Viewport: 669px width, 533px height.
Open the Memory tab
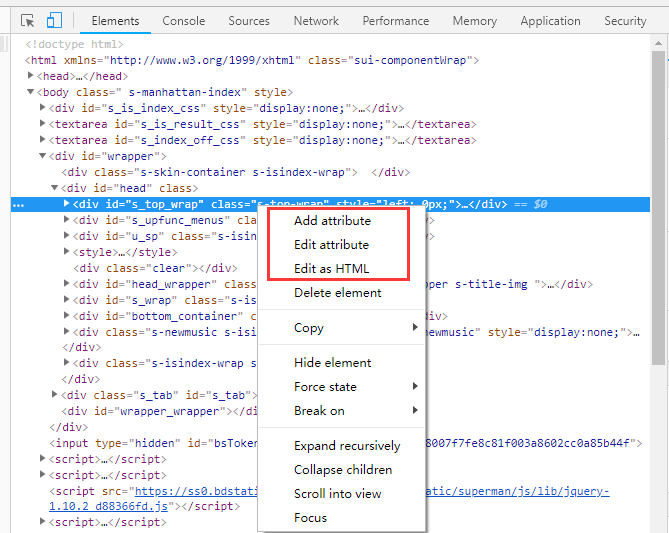(x=474, y=21)
